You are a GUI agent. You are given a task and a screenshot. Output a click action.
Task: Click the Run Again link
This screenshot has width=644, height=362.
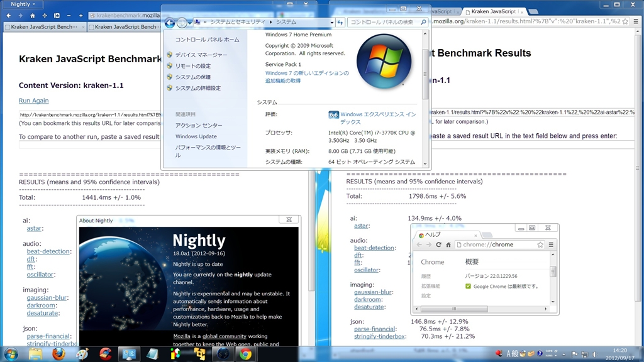pos(33,101)
